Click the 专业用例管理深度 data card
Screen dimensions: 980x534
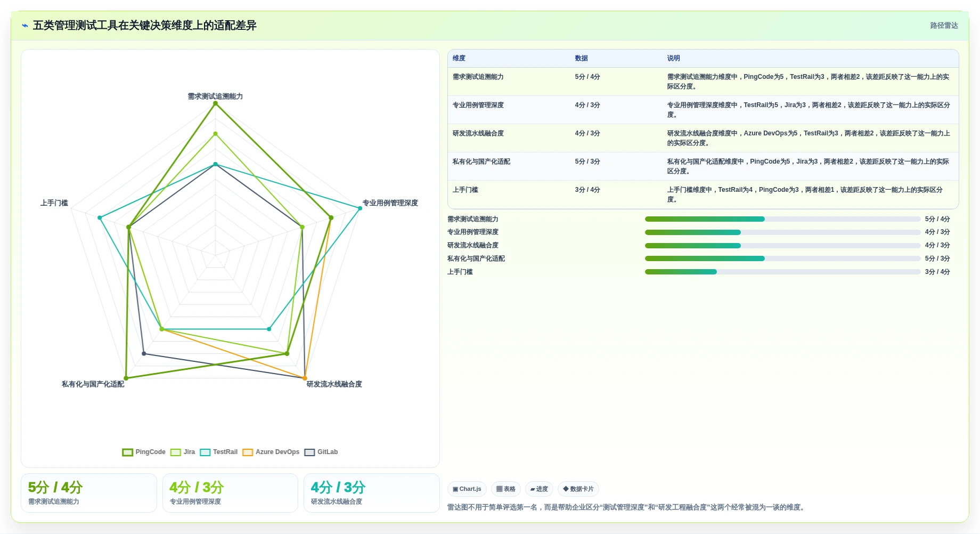pyautogui.click(x=230, y=493)
